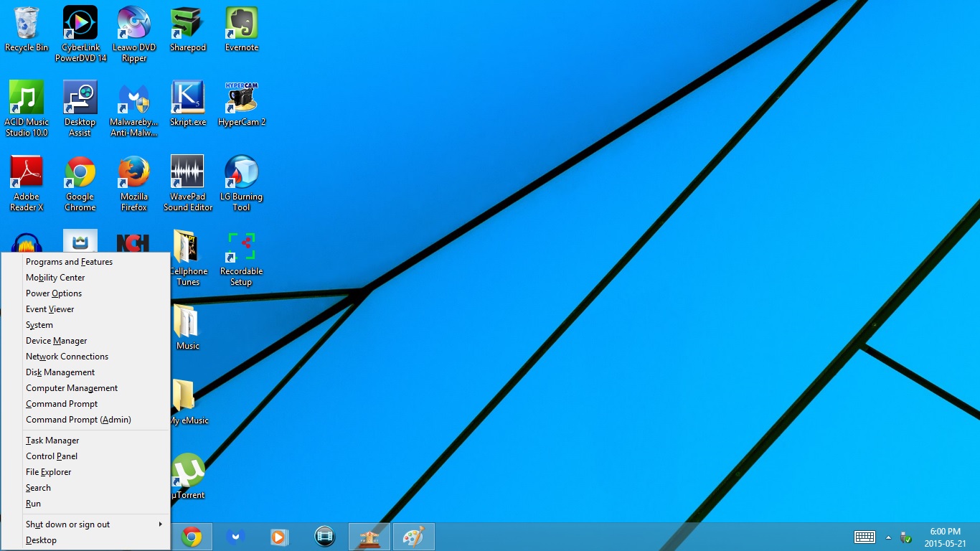Click the Skript.exe desktop icon

[188, 105]
